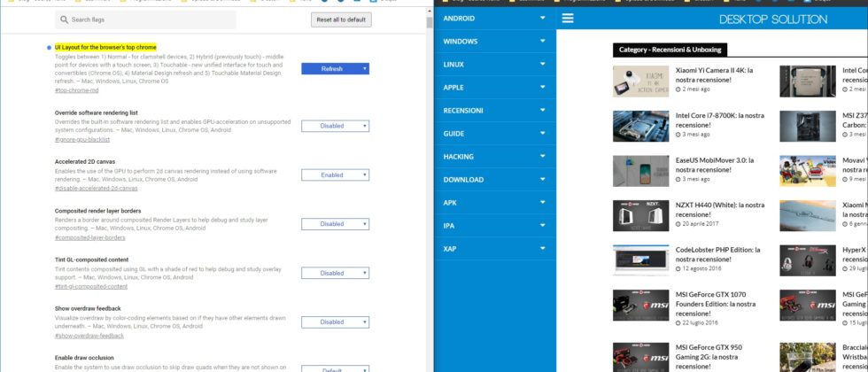Expand the DOWNLOAD menu arrow
The image size is (868, 372).
point(542,179)
